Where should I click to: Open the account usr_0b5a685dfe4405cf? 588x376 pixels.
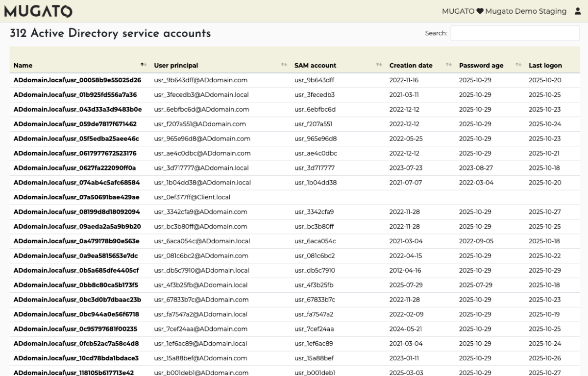[76, 270]
